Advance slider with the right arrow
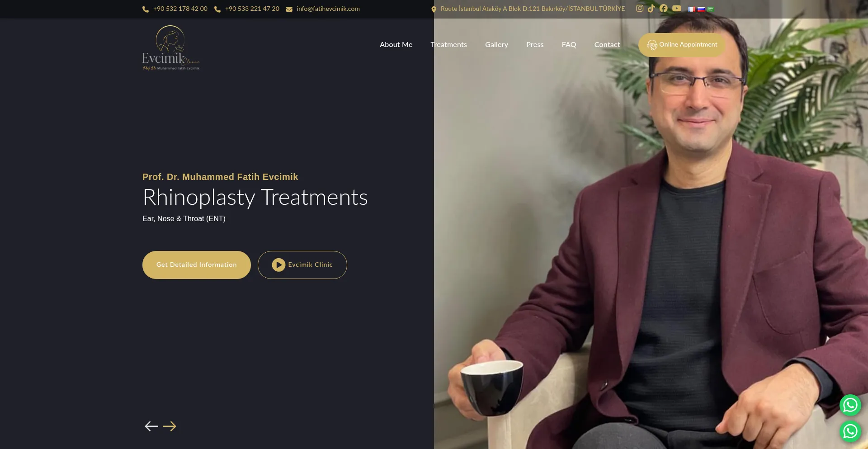Image resolution: width=868 pixels, height=449 pixels. coord(170,426)
